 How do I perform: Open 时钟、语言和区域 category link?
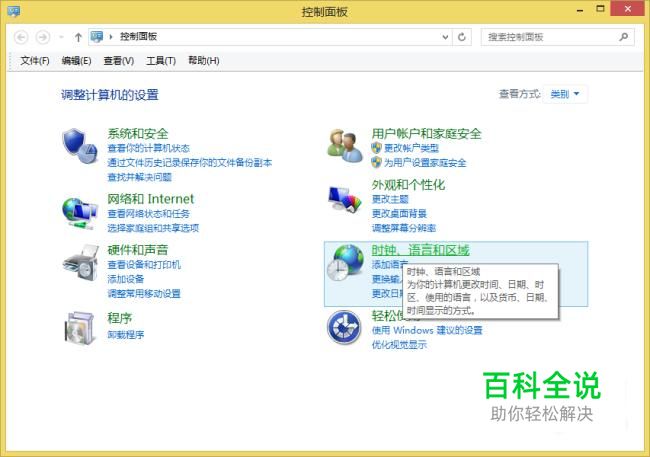[420, 250]
